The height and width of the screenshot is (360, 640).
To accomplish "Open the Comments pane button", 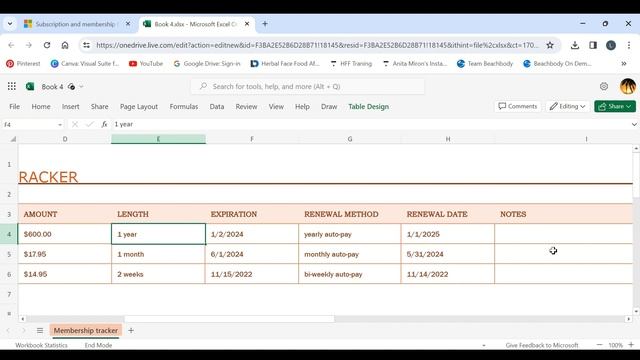I will click(x=518, y=106).
